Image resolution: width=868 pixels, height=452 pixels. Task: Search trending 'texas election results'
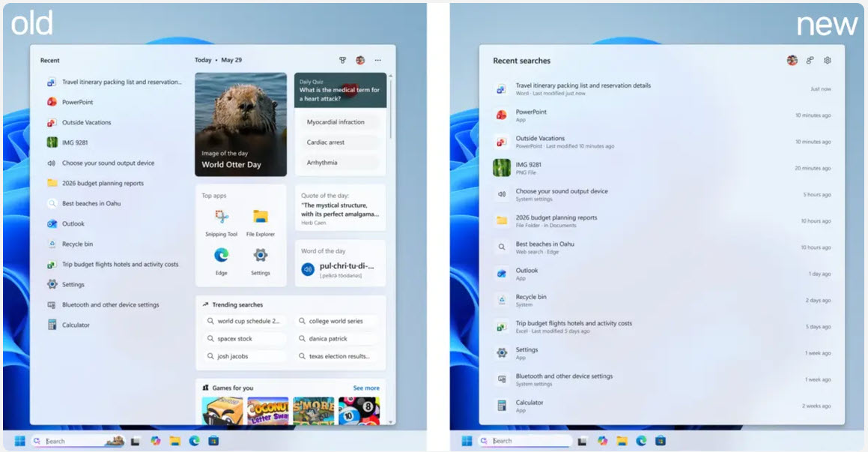pyautogui.click(x=336, y=357)
